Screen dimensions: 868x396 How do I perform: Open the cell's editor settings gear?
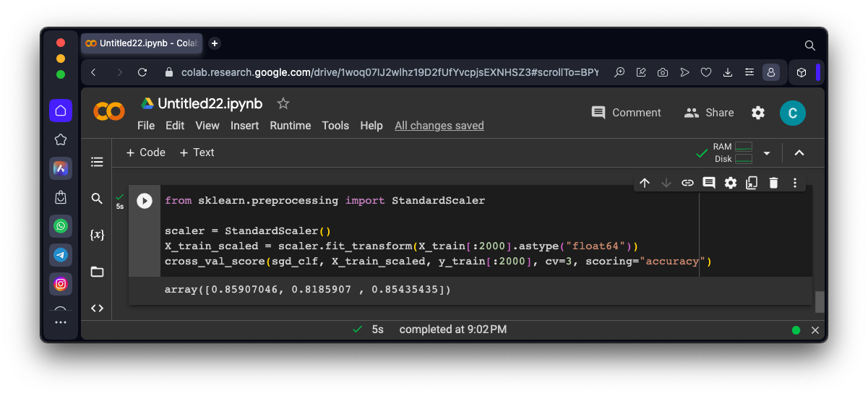point(731,183)
